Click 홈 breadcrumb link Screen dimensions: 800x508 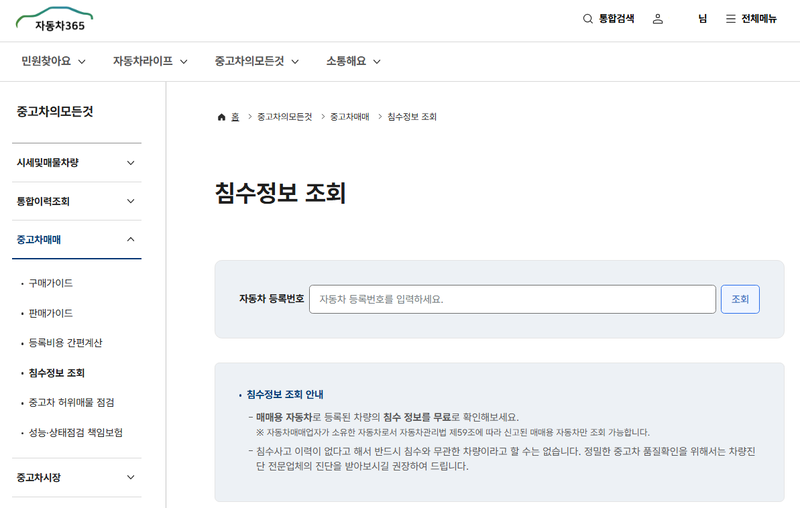[x=235, y=117]
